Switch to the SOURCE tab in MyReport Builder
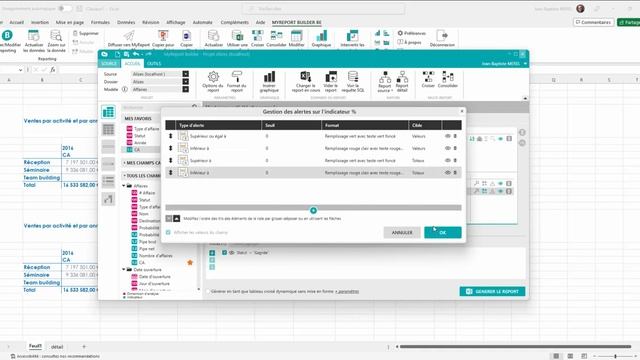Viewport: 640px width, 360px height. pos(109,64)
